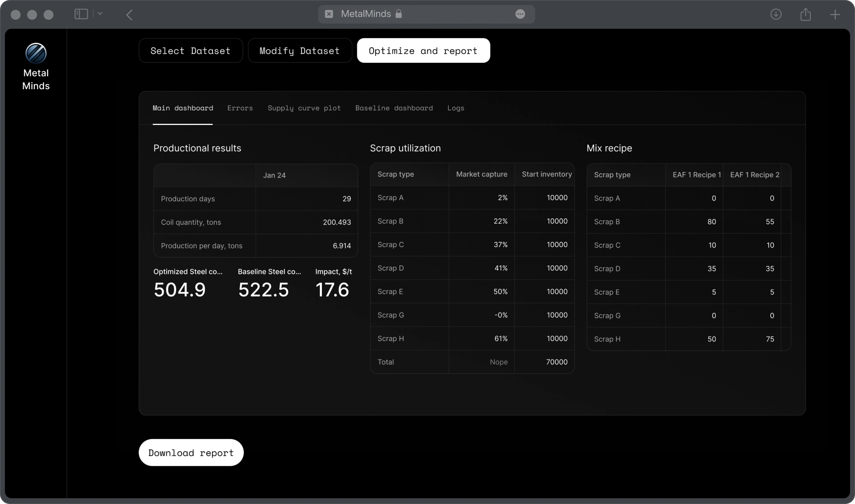Click the lock icon beside MetalMinds
Viewport: 855px width, 504px height.
pos(398,14)
